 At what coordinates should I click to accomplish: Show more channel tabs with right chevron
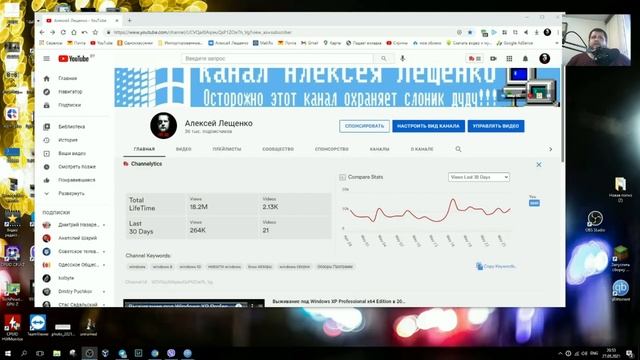550,149
